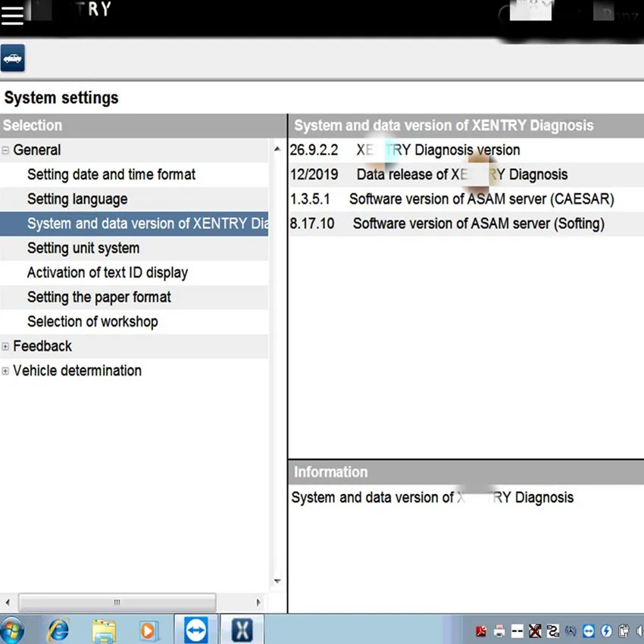644x644 pixels.
Task: Click the white two-dash tray icon
Action: (x=517, y=631)
